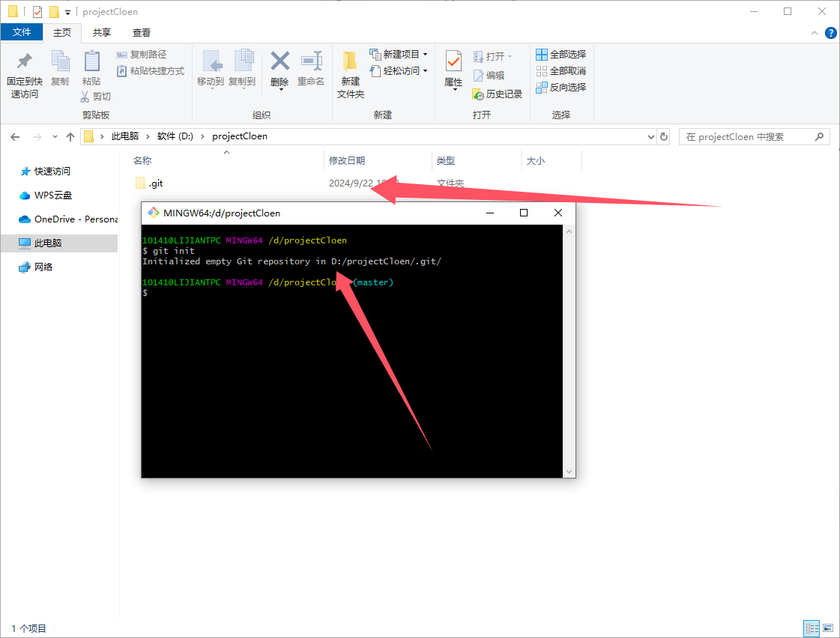Click the New Folder icon

point(350,61)
